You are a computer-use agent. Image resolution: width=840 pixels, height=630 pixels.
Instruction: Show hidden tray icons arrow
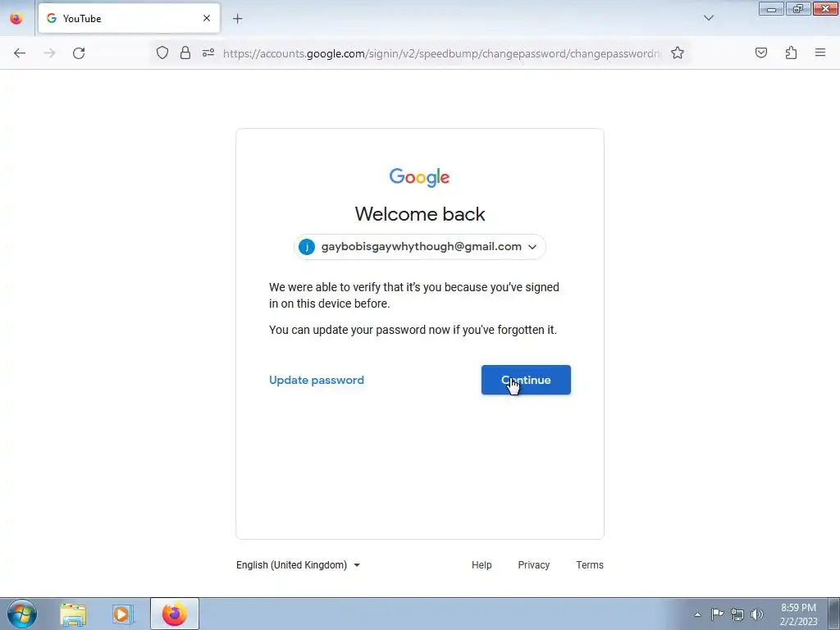(697, 614)
